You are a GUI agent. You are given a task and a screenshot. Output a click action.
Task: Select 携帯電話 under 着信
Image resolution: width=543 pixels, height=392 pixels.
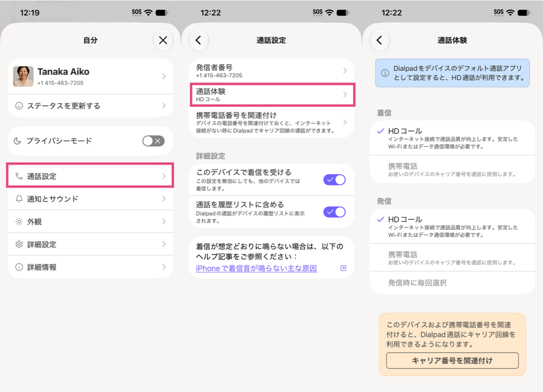pyautogui.click(x=452, y=169)
